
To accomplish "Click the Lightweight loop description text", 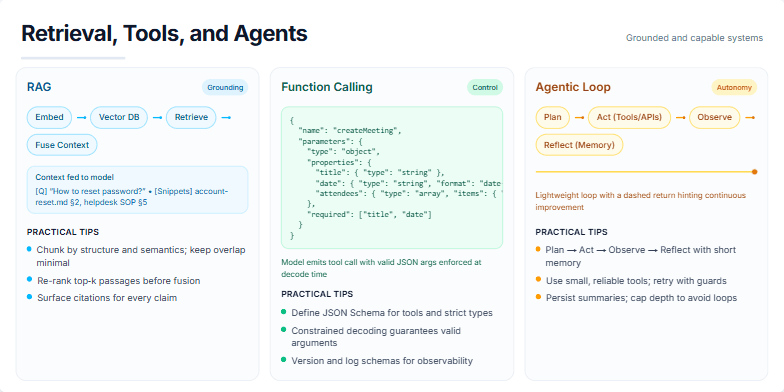I will 640,201.
